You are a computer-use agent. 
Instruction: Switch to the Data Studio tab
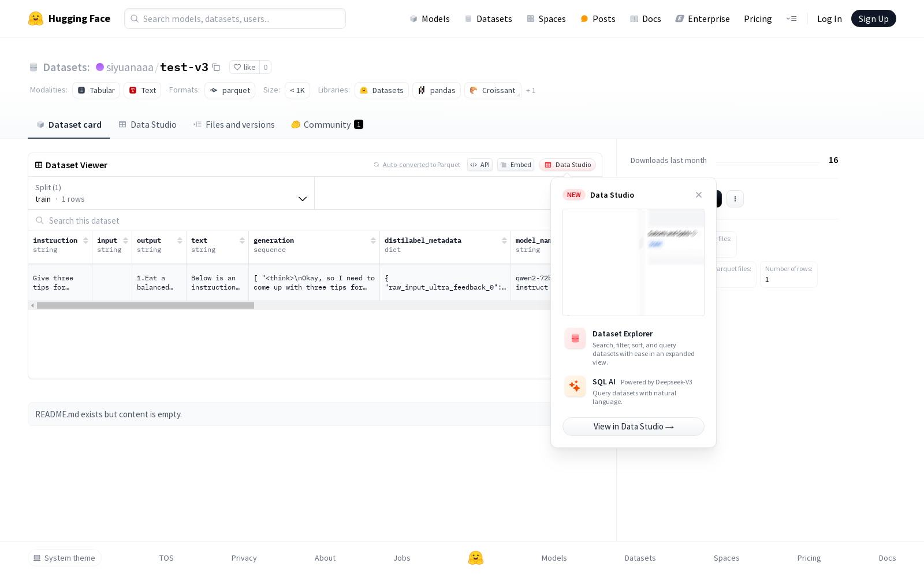[x=147, y=124]
